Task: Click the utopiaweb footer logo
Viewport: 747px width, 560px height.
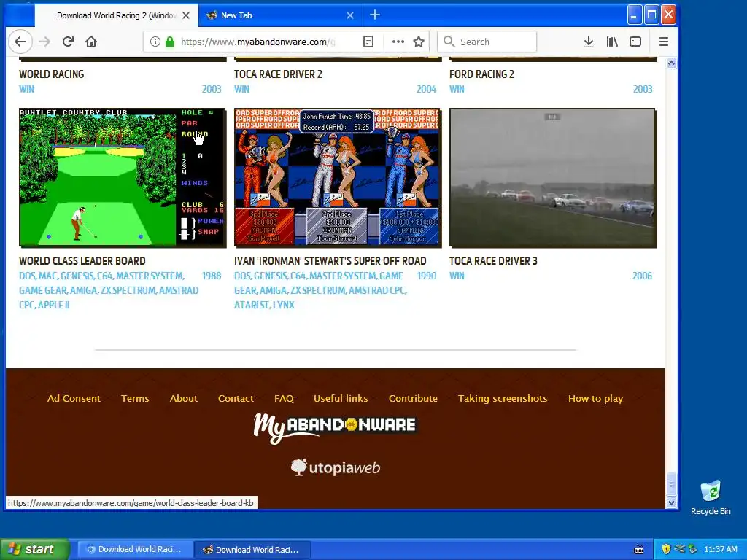Action: pos(336,467)
